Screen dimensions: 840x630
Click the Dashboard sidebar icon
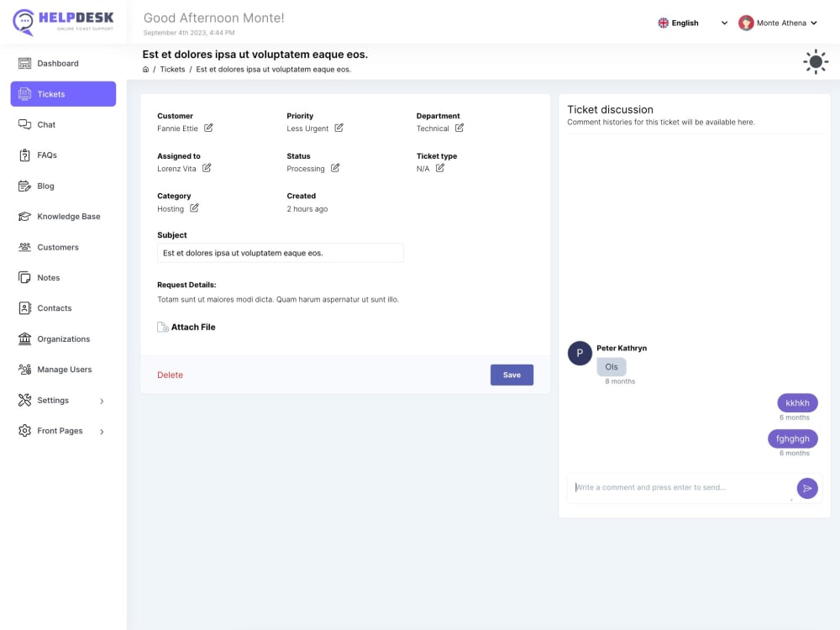24,63
